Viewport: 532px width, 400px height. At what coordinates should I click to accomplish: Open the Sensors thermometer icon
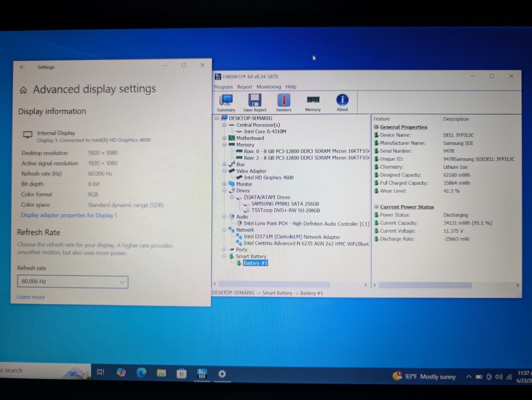coord(284,103)
